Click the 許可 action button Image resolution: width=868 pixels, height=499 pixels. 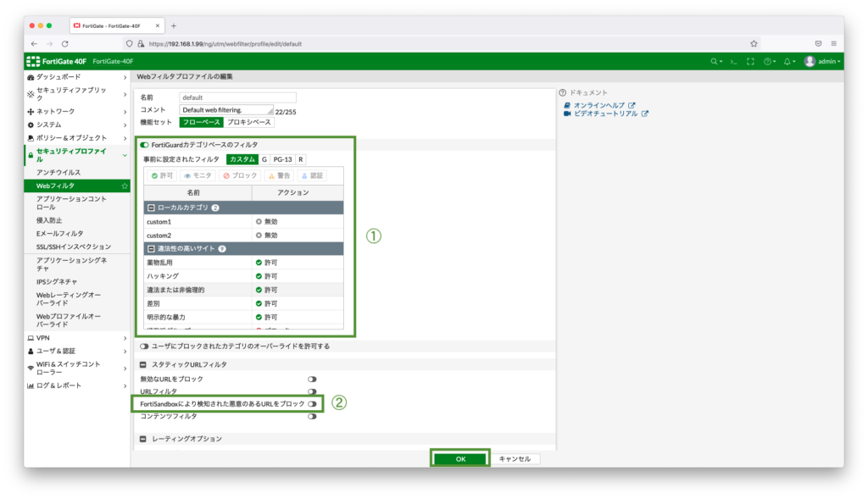[x=162, y=176]
